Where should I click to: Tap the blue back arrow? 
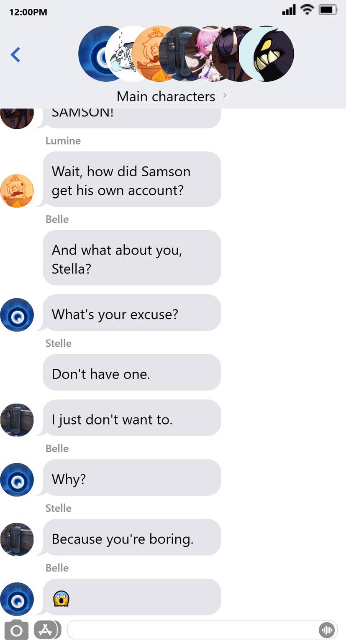[15, 55]
